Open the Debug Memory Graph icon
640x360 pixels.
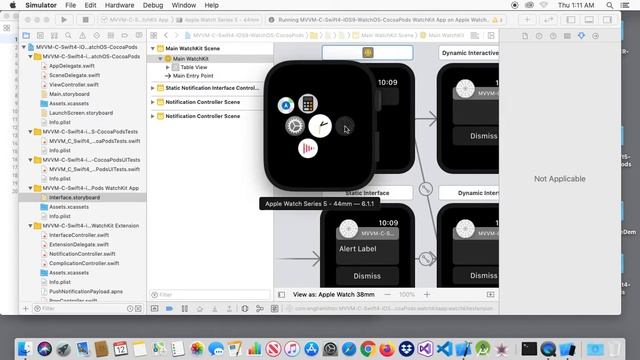coord(260,309)
